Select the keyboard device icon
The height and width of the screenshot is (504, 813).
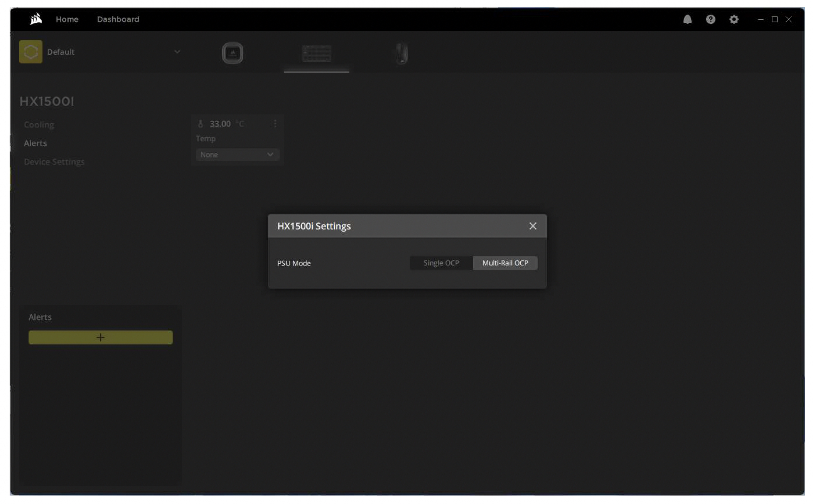point(316,53)
